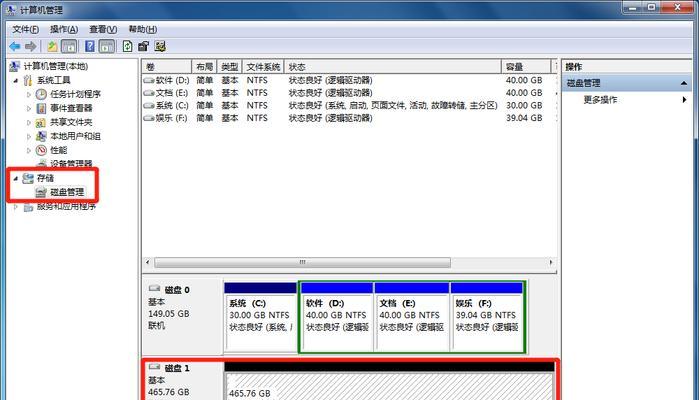This screenshot has height=400, width=699.
Task: Click the 计算机管理(本地) root node icon
Action: (15, 66)
